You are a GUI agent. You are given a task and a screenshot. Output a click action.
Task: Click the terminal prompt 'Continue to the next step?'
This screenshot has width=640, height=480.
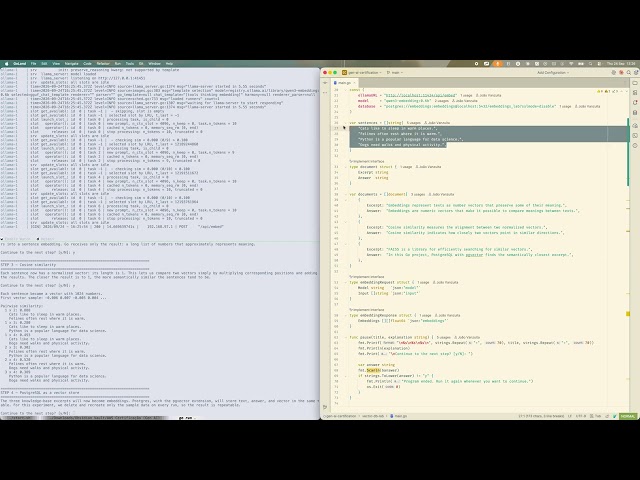pyautogui.click(x=38, y=413)
